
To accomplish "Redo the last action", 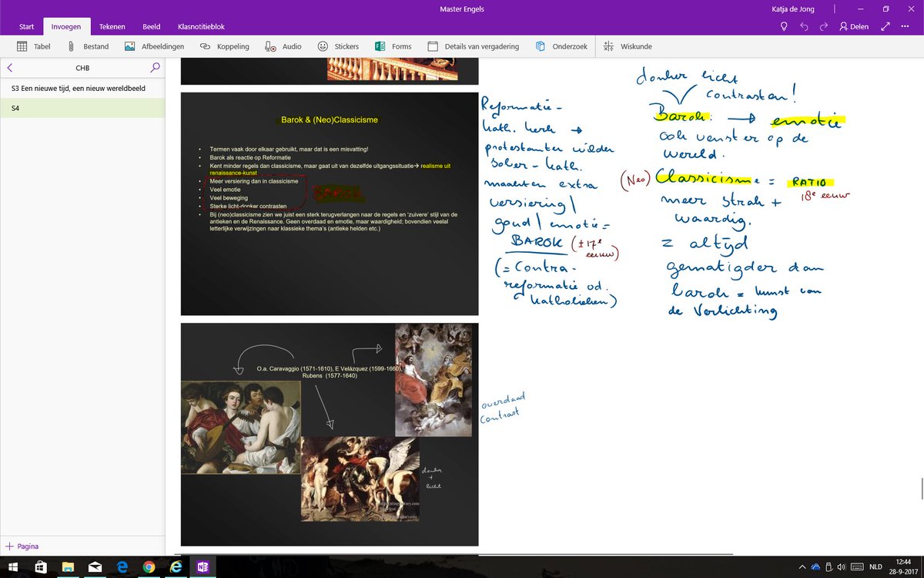I will [824, 26].
